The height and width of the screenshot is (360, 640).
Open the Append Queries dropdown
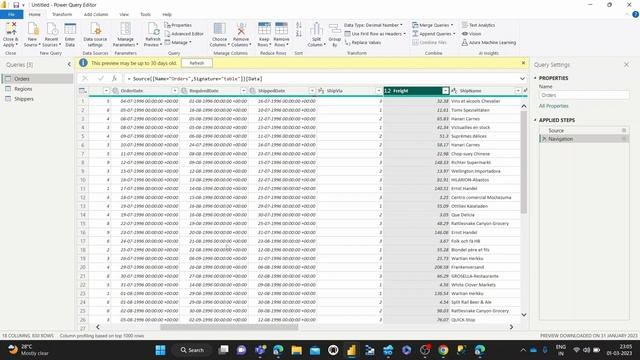pyautogui.click(x=433, y=34)
